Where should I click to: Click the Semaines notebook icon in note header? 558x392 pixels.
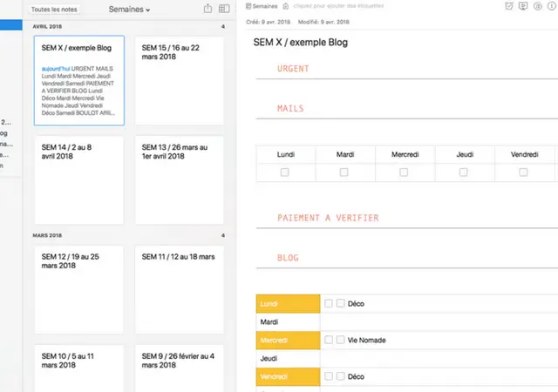(247, 6)
